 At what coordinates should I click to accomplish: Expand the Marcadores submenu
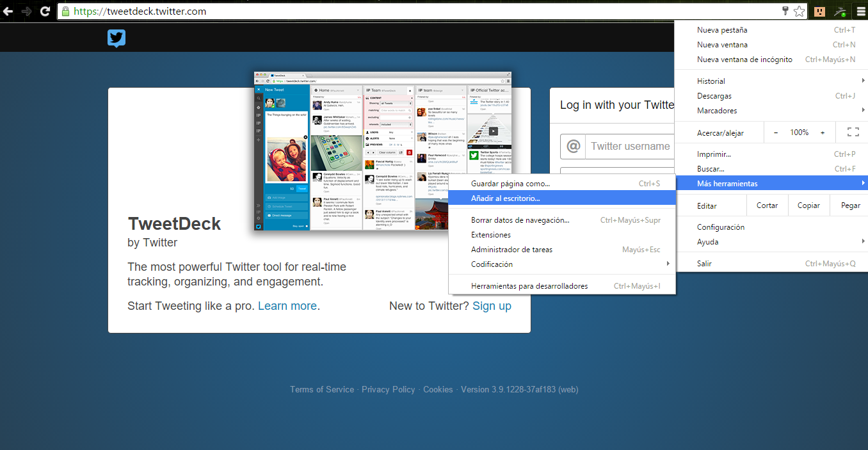tap(771, 111)
